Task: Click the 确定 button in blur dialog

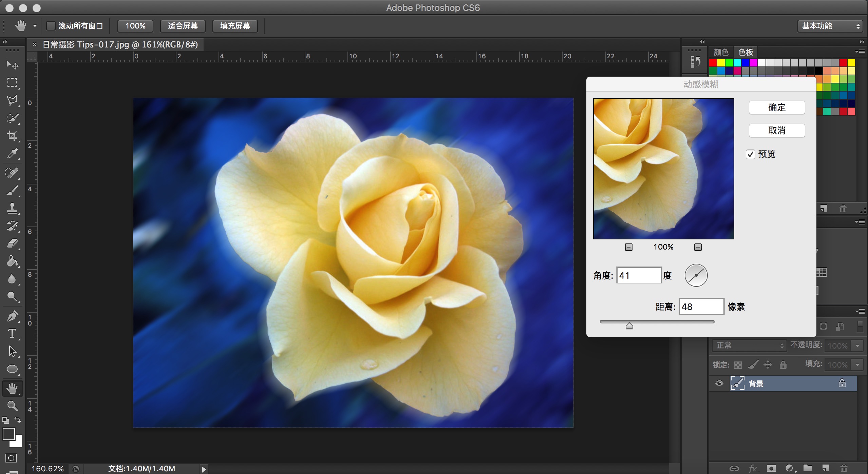Action: (776, 107)
